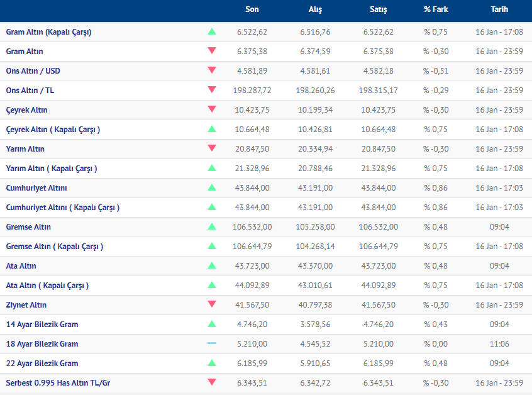Click the red down arrow next to Çeyrek Altın
This screenshot has width=532, height=395.
coord(212,109)
